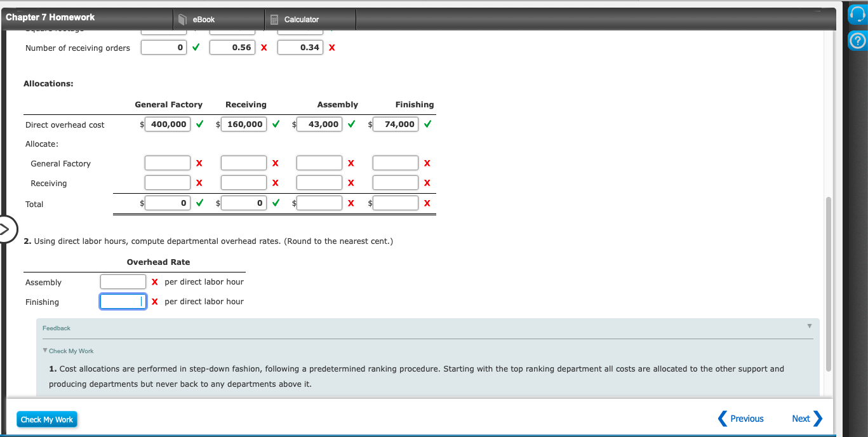868x437 pixels.
Task: Click the red X beside 0.56
Action: (x=264, y=48)
